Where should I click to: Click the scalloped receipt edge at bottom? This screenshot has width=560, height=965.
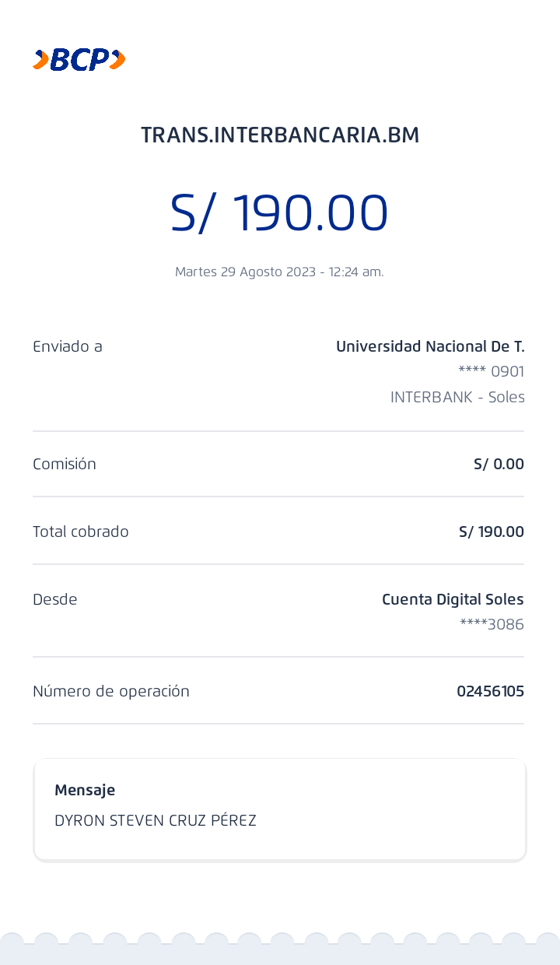point(280,949)
